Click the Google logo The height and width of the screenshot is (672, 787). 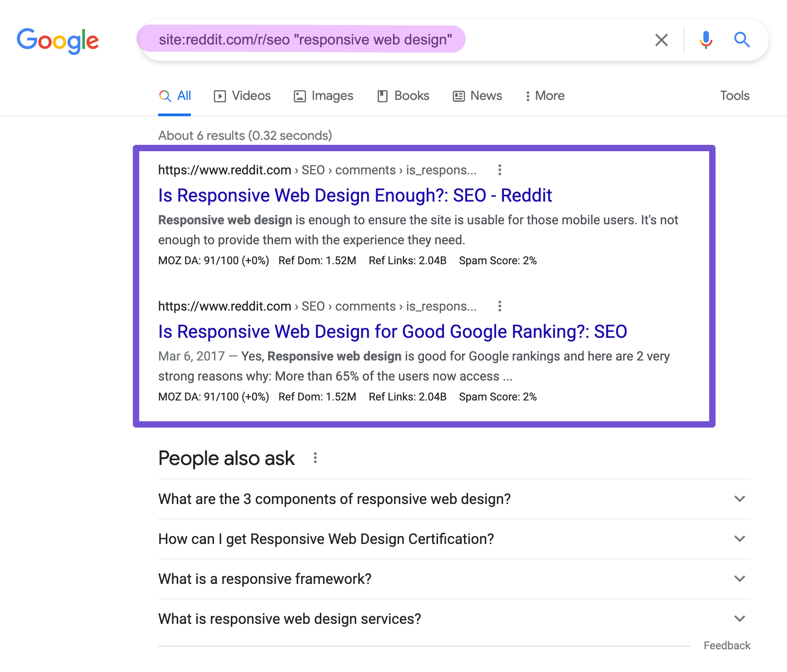click(x=58, y=40)
